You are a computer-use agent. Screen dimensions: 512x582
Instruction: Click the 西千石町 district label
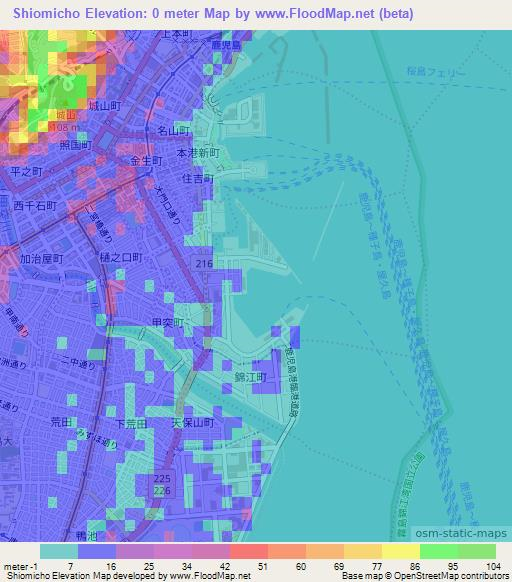35,206
